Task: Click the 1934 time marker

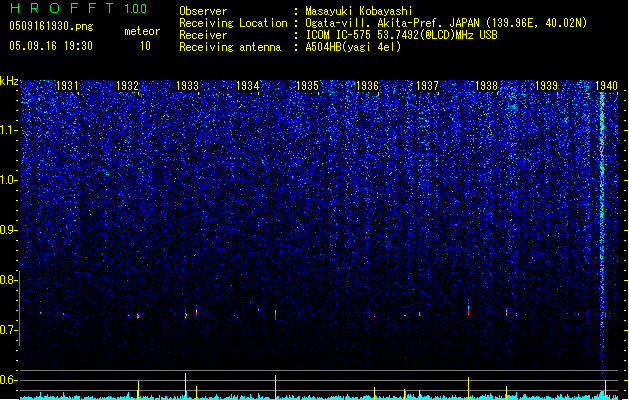Action: pos(248,85)
